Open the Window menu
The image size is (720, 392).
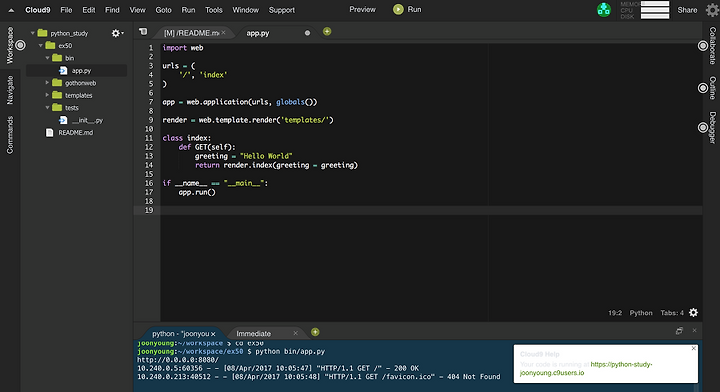[x=246, y=10]
